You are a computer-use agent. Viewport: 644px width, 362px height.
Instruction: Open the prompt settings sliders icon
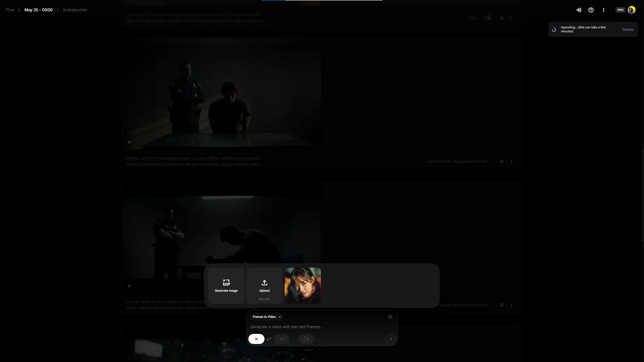coord(390,317)
